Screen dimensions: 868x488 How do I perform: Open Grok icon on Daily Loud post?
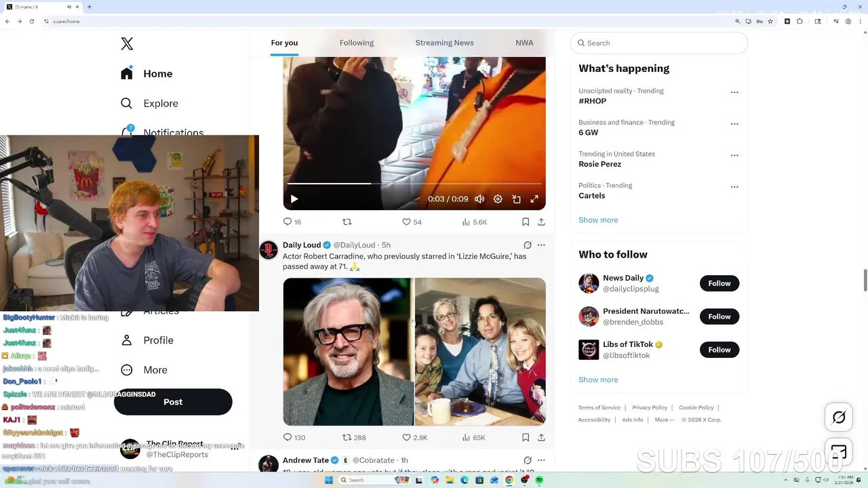click(528, 245)
